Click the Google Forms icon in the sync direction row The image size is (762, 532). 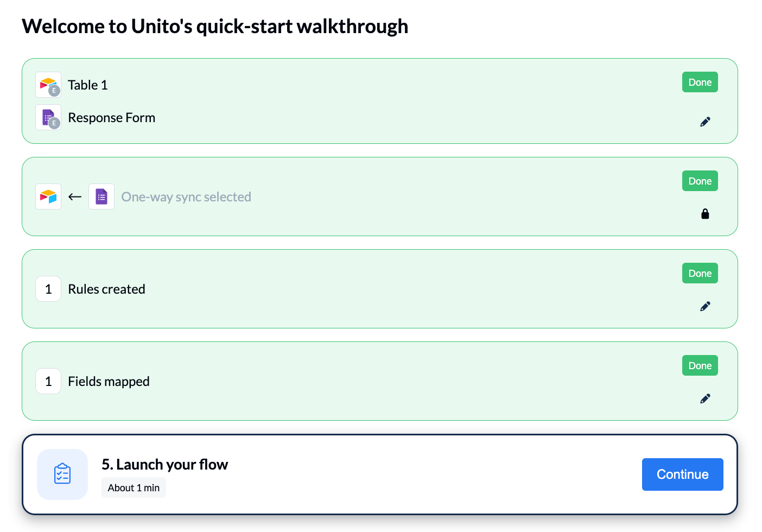pyautogui.click(x=101, y=197)
